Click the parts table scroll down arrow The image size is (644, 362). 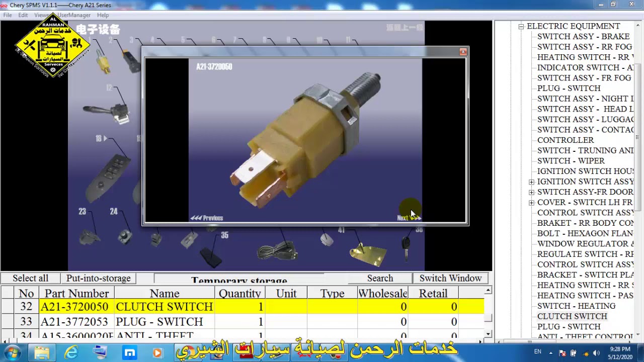point(488,334)
